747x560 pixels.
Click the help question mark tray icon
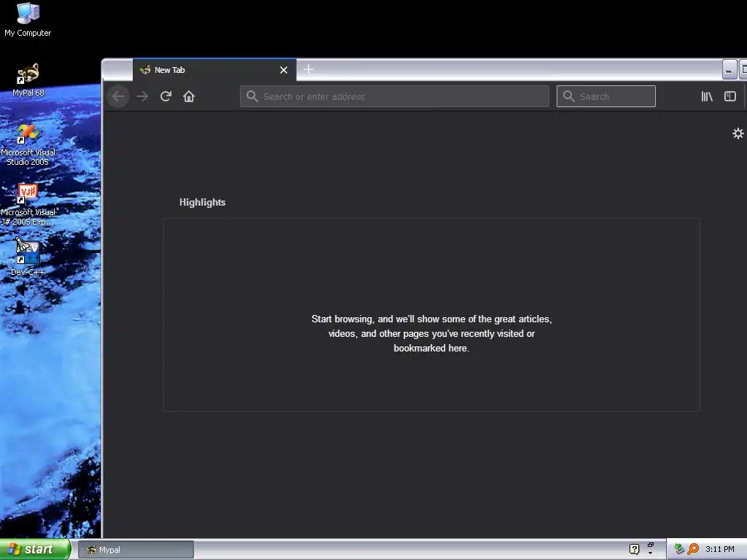(x=634, y=549)
